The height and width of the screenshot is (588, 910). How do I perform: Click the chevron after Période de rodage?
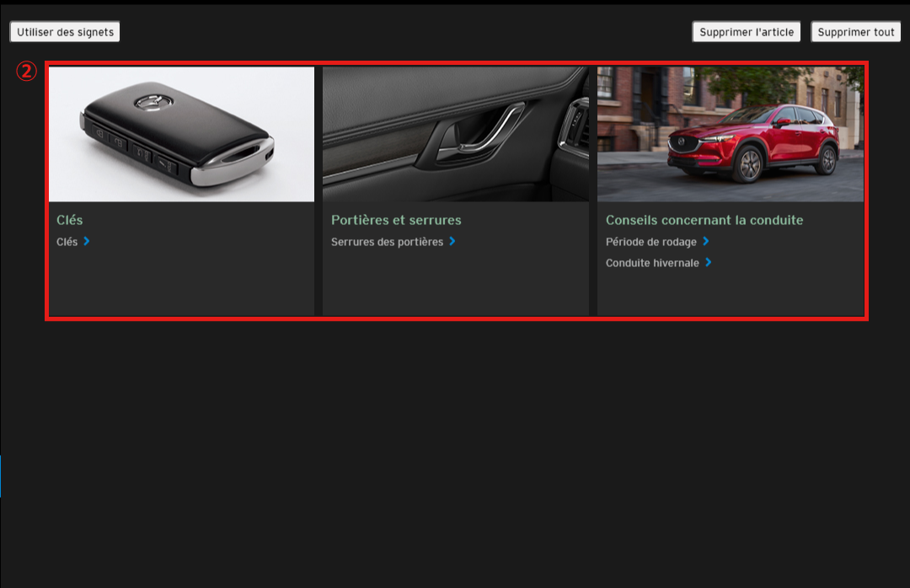[706, 242]
